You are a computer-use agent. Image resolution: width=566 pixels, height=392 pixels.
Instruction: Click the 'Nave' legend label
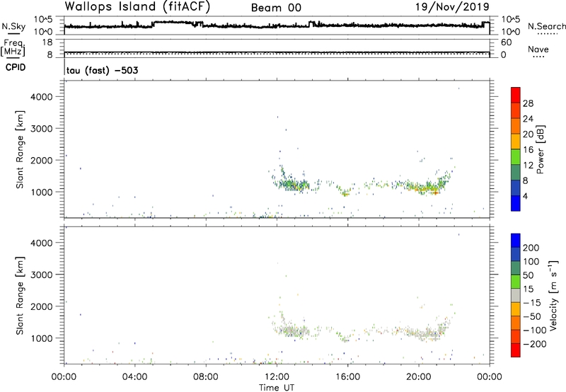pos(538,50)
